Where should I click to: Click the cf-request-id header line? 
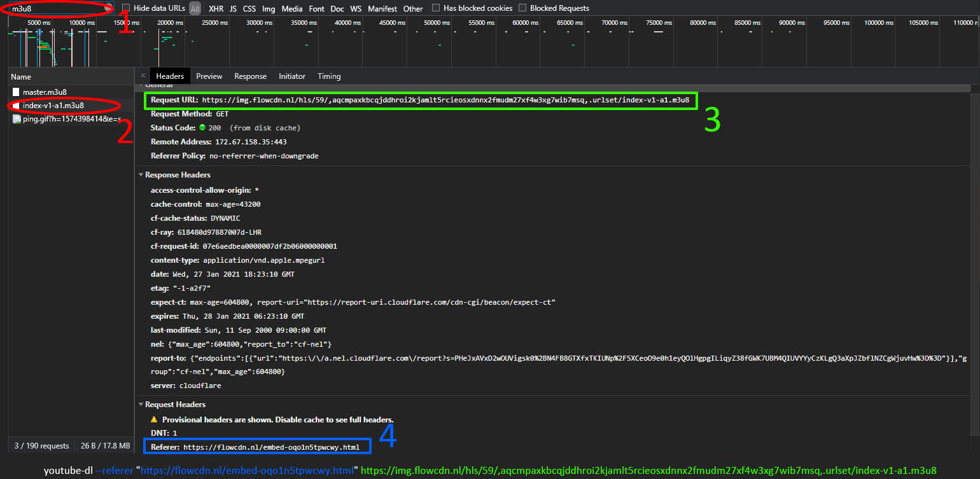point(244,246)
